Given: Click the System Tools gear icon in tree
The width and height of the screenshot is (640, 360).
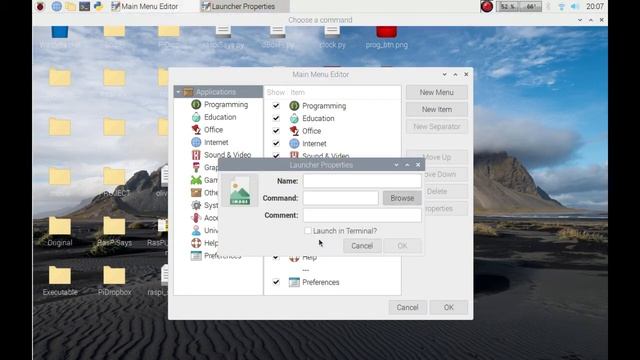Looking at the screenshot, I should (x=196, y=205).
